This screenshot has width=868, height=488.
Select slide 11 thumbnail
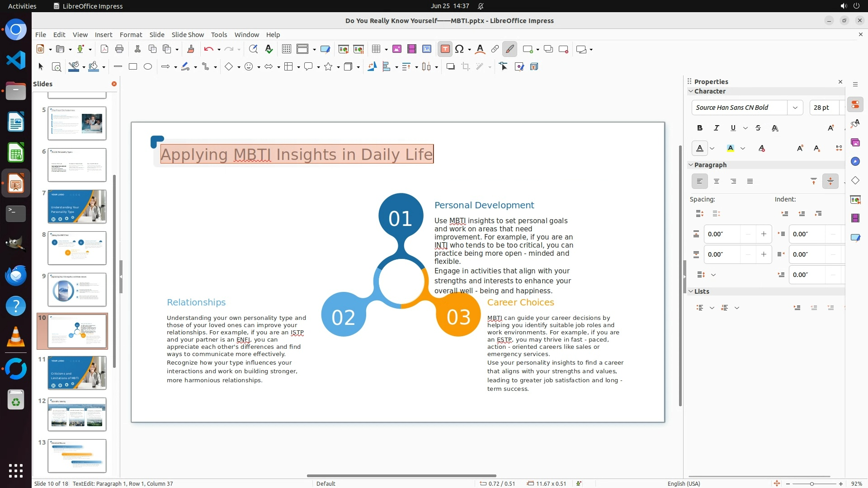tap(77, 373)
